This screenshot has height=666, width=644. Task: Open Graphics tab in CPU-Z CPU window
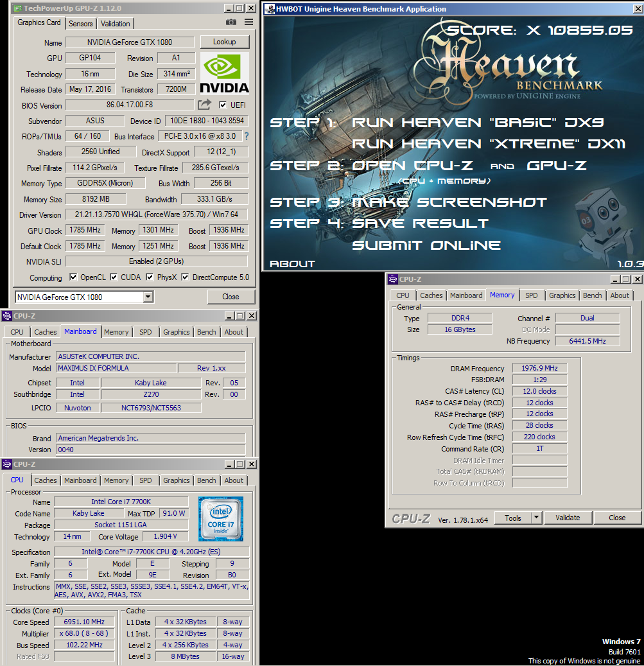click(x=176, y=480)
